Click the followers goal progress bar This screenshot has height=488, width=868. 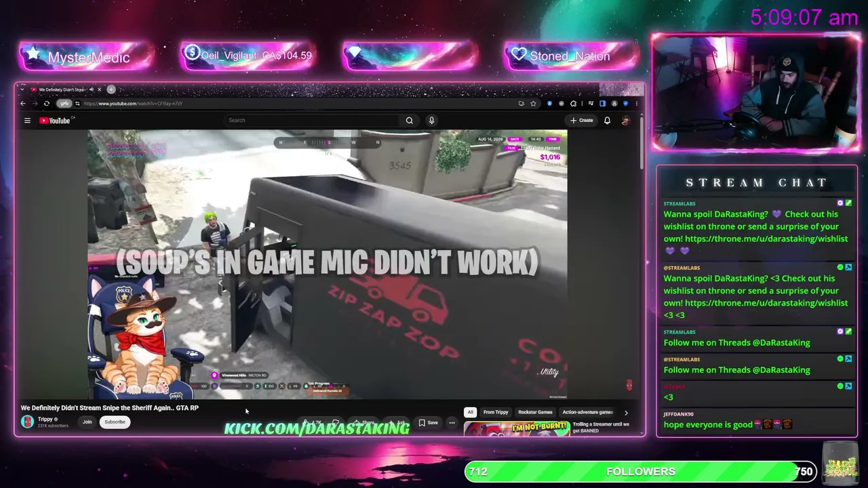(641, 472)
